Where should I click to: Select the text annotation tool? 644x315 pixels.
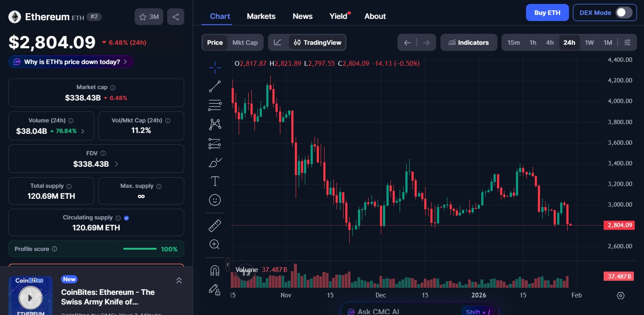coord(215,180)
